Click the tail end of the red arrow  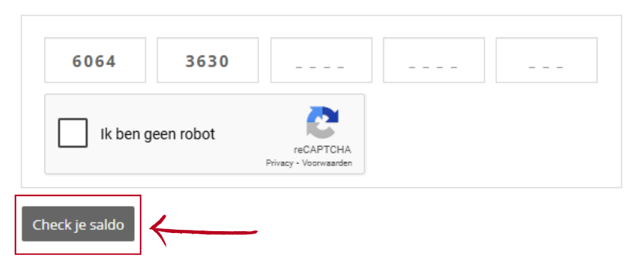click(252, 232)
